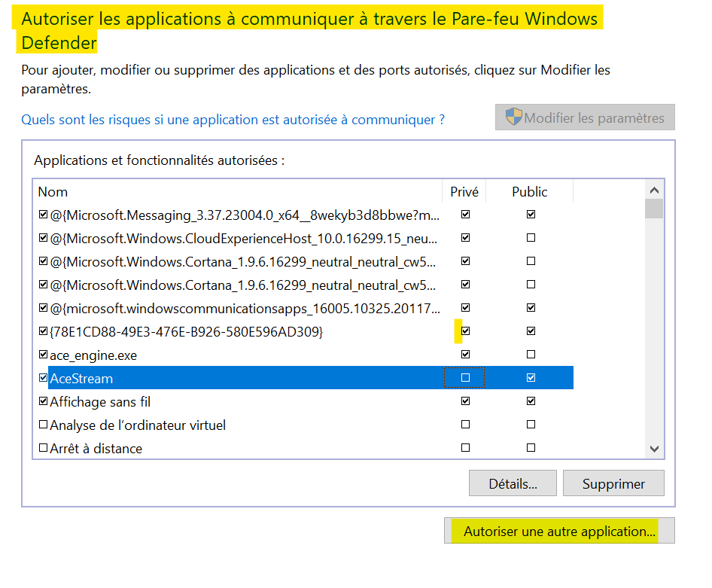Enable Privé access for AceStream
Image resolution: width=712 pixels, height=588 pixels.
[465, 377]
